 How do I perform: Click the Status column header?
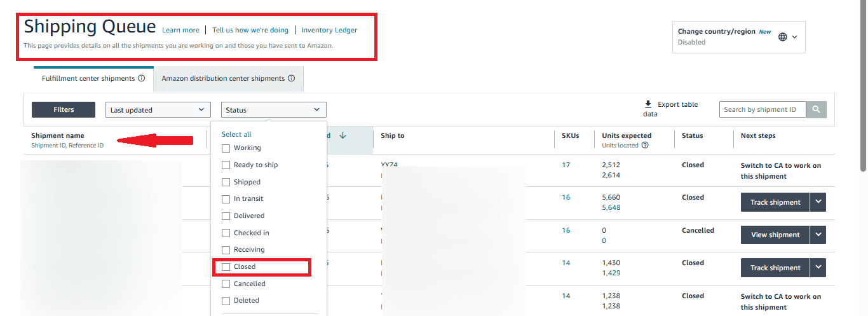click(693, 135)
